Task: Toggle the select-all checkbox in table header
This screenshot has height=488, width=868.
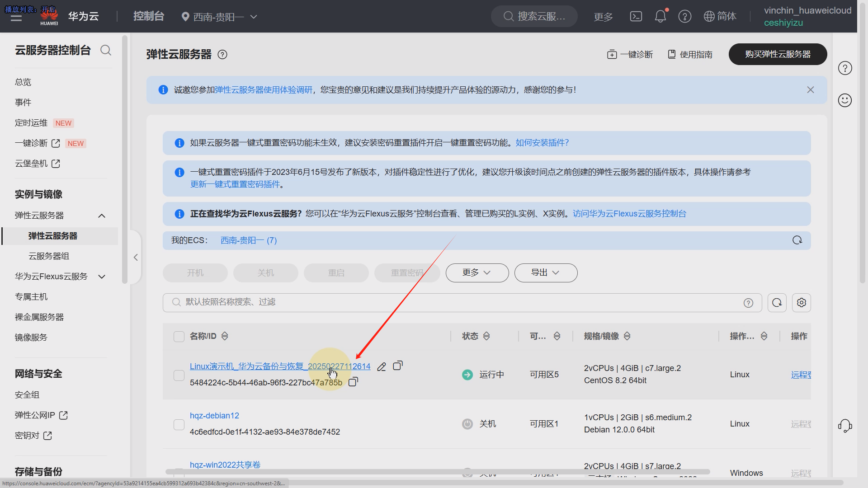Action: (x=179, y=337)
